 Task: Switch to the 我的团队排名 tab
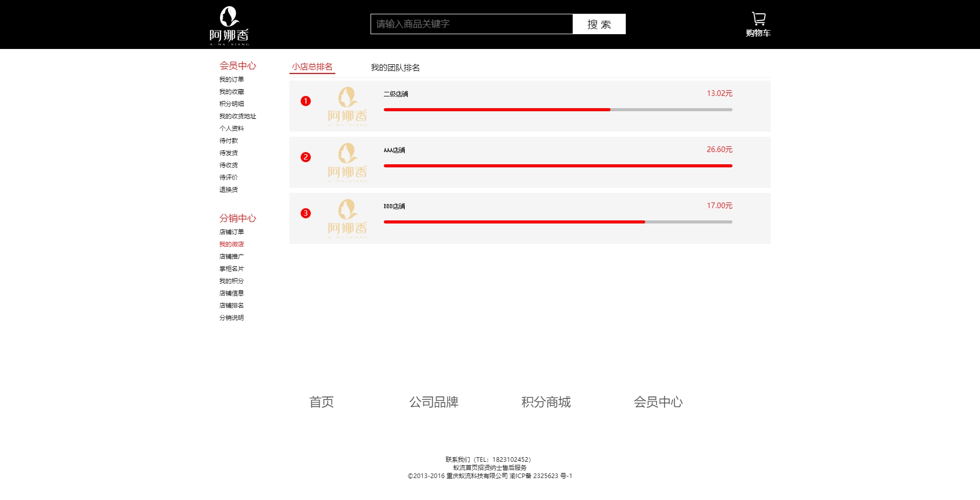point(395,68)
